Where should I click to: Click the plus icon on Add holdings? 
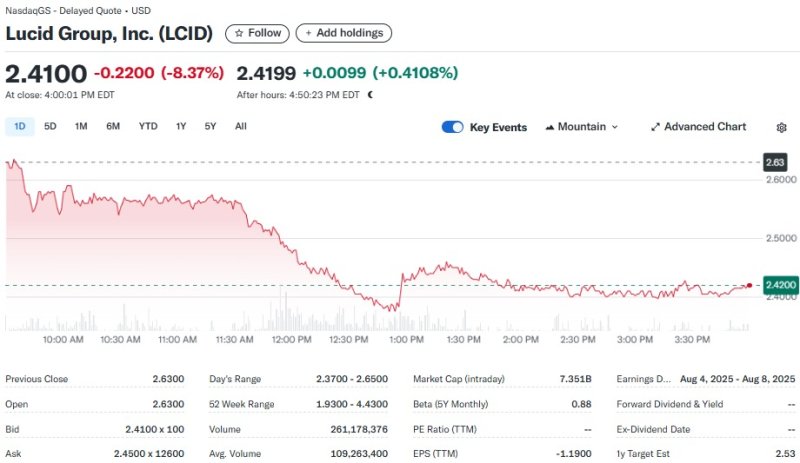click(307, 33)
